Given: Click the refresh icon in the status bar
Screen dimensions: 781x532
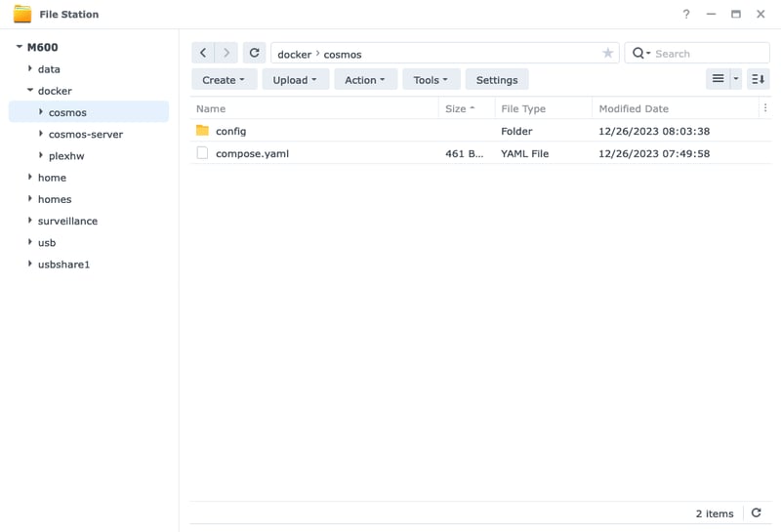Looking at the screenshot, I should [756, 513].
